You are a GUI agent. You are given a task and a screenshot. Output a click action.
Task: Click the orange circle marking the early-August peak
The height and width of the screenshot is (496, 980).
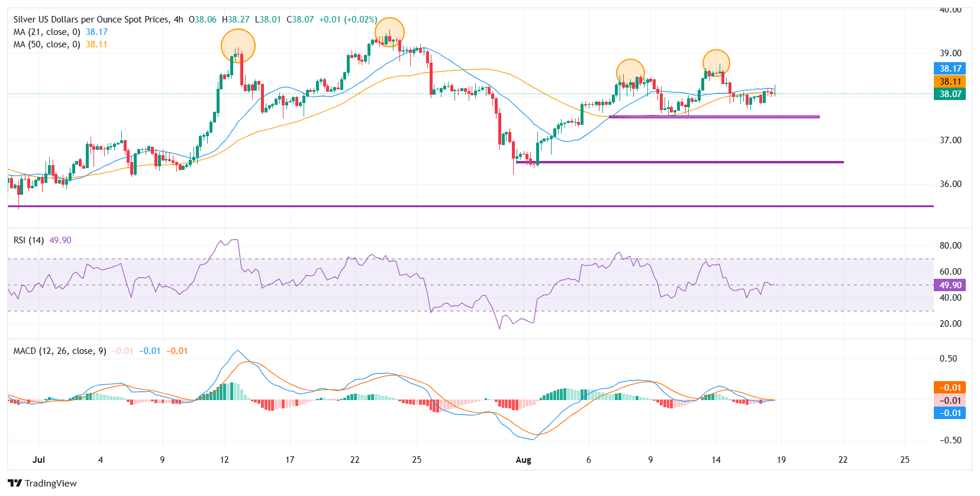[x=630, y=73]
